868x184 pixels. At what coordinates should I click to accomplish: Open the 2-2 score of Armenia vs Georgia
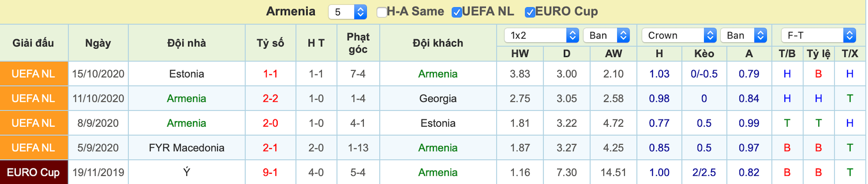[x=270, y=98]
